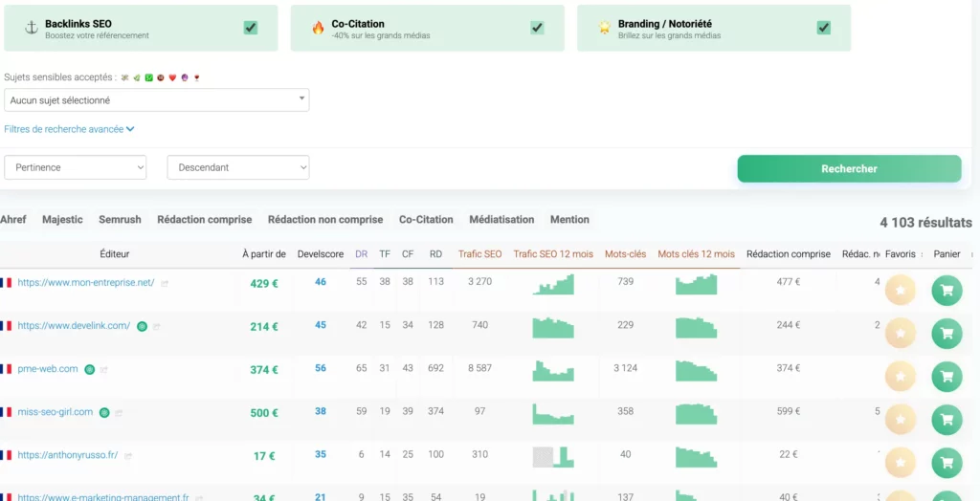This screenshot has height=501, width=980.
Task: Click the Co-Citation flame icon
Action: (318, 28)
